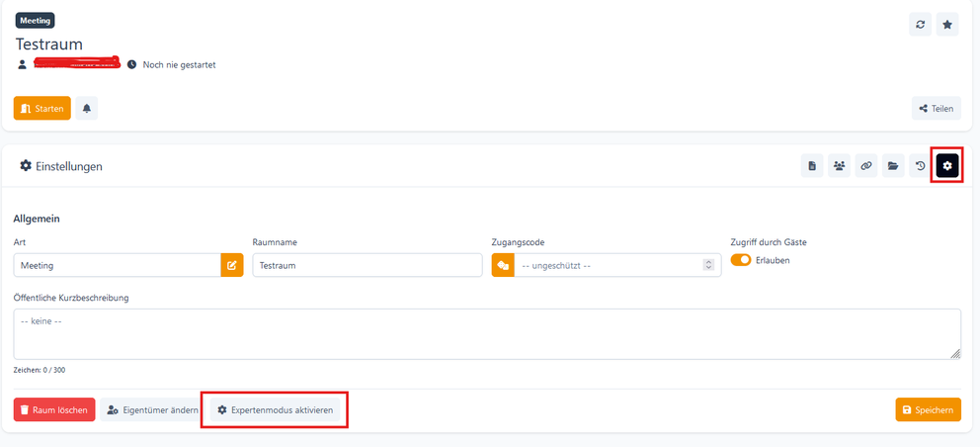The width and height of the screenshot is (980, 447).
Task: Click Raum löschen button
Action: tap(54, 409)
